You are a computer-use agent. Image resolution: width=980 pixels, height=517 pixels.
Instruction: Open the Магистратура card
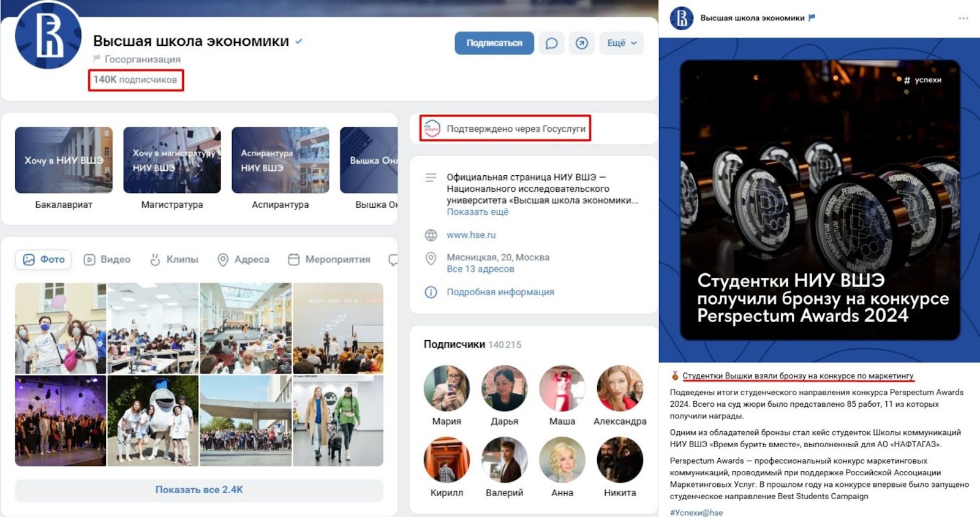[x=172, y=168]
